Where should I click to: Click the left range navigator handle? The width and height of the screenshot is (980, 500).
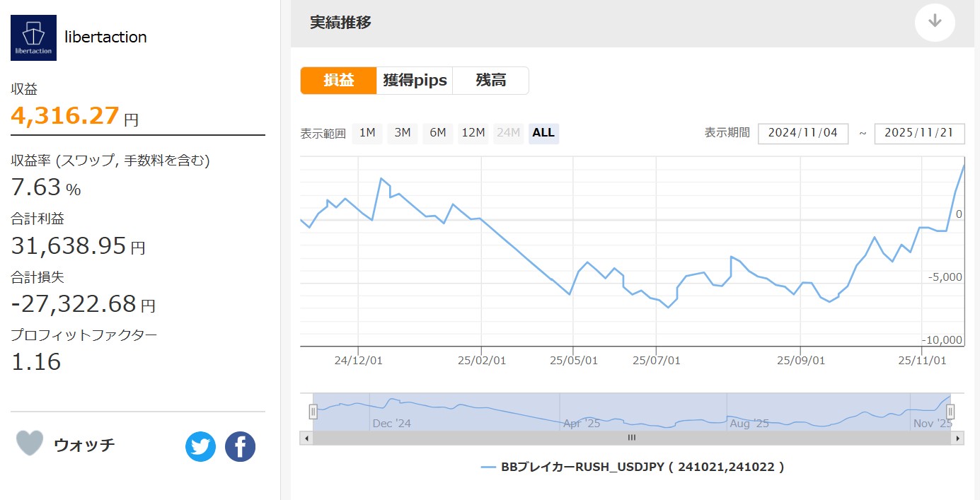313,412
